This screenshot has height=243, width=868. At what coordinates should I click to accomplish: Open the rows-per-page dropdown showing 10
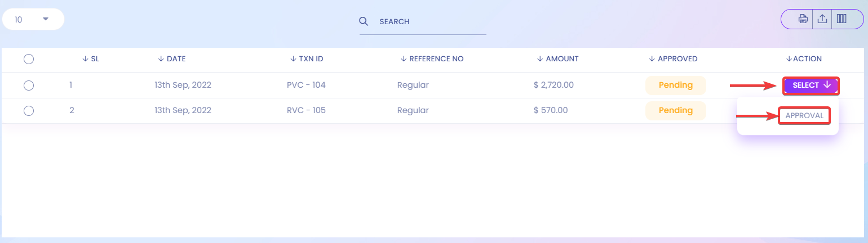tap(33, 20)
